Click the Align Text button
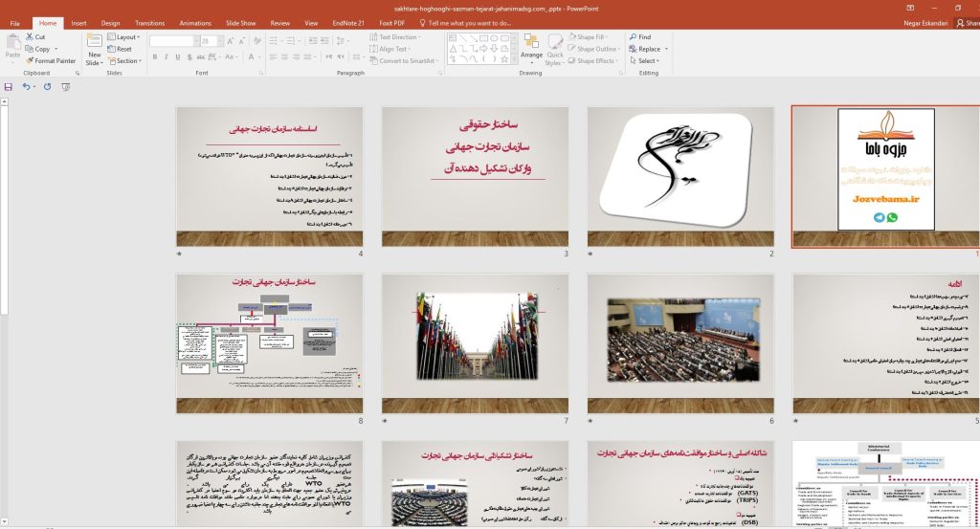The width and height of the screenshot is (980, 529). click(x=390, y=49)
